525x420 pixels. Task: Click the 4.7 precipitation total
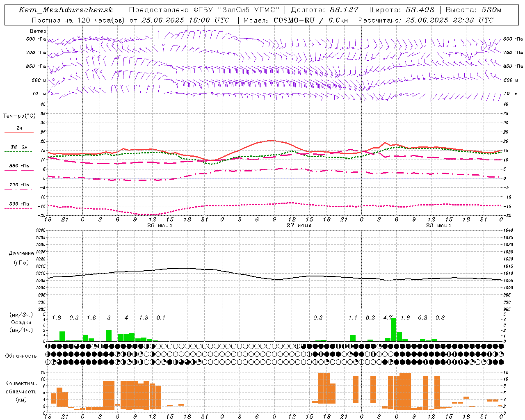388,317
